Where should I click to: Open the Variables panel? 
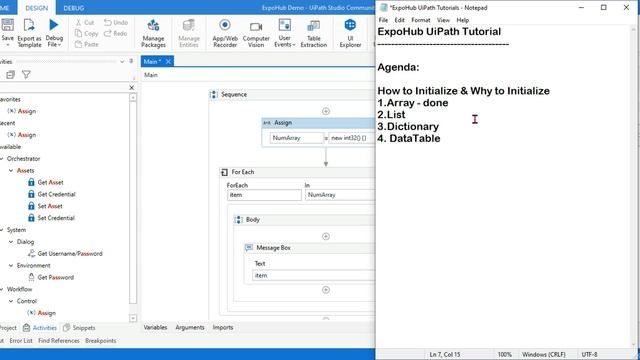[x=156, y=327]
